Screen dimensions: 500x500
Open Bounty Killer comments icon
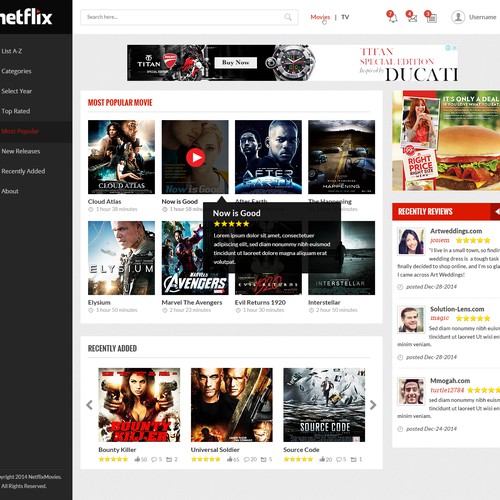point(154,459)
